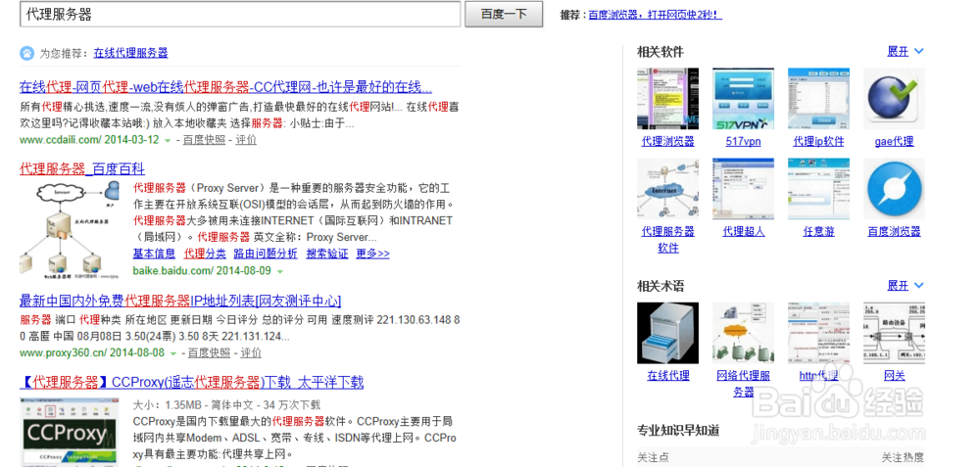This screenshot has height=467, width=980.
Task: Open the 网关 diagram thumbnail
Action: tap(894, 333)
